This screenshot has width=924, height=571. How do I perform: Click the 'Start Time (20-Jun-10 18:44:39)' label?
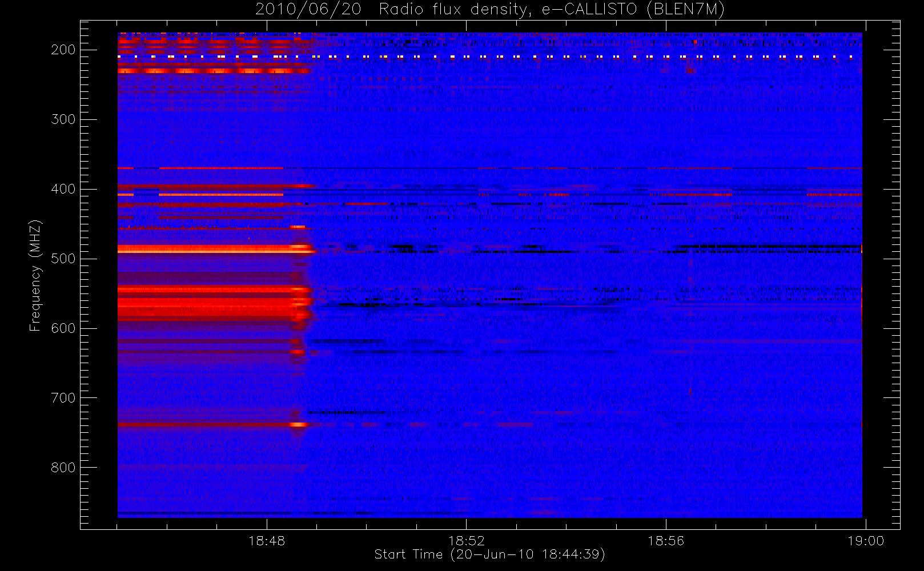(x=489, y=554)
